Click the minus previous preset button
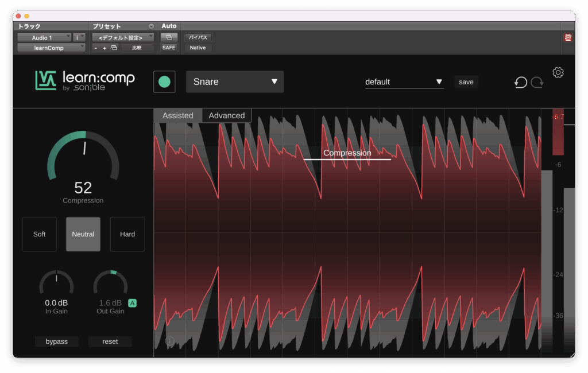 click(x=96, y=48)
